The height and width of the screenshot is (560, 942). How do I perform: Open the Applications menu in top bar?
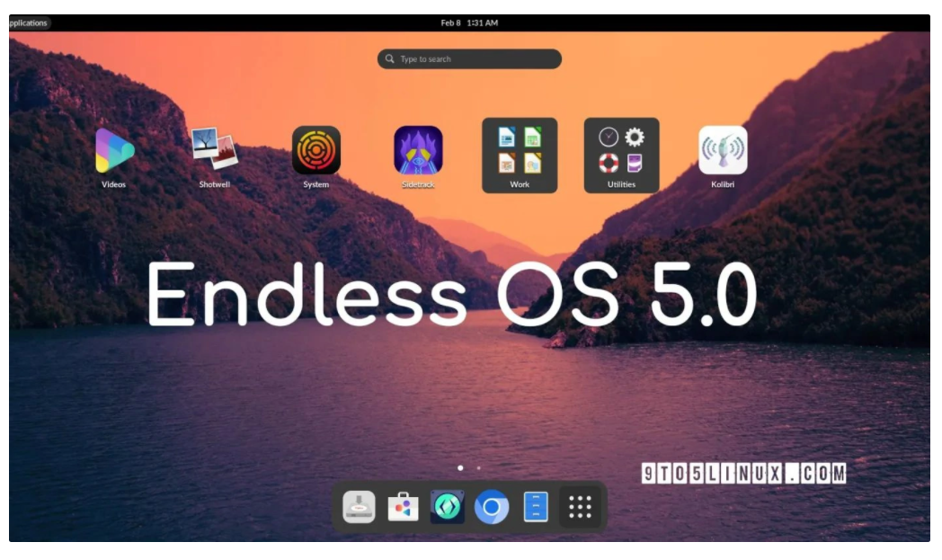click(28, 22)
